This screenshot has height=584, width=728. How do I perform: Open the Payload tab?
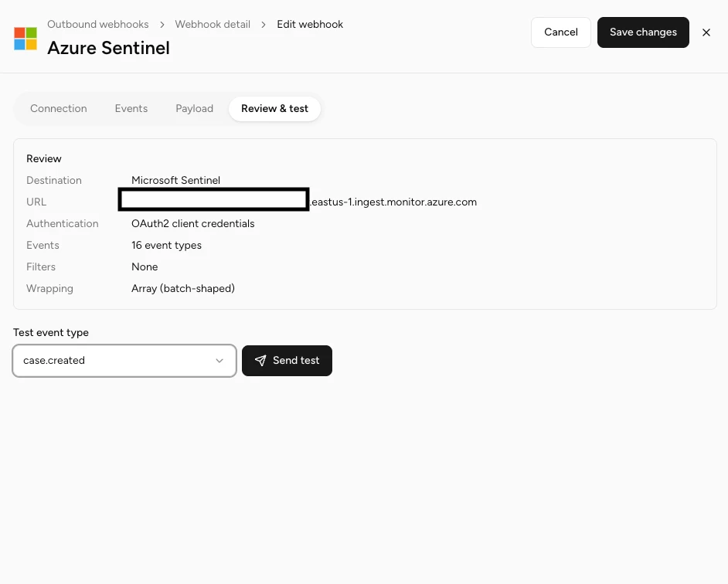(x=195, y=109)
